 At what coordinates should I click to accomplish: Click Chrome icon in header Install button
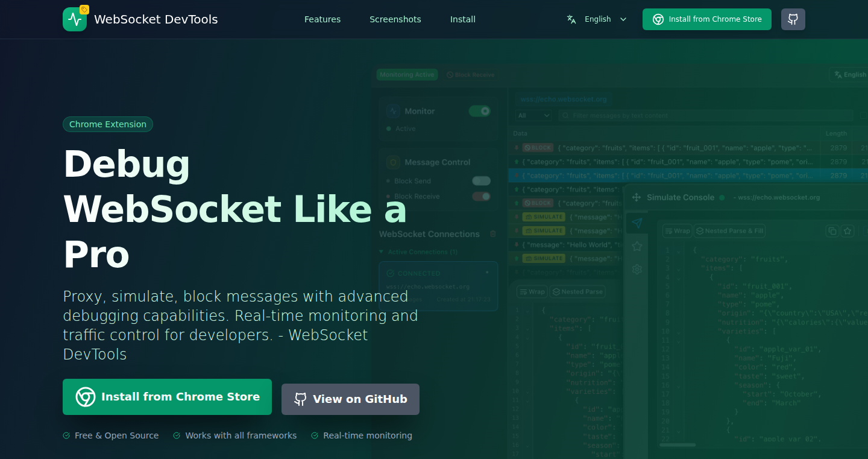click(x=658, y=19)
